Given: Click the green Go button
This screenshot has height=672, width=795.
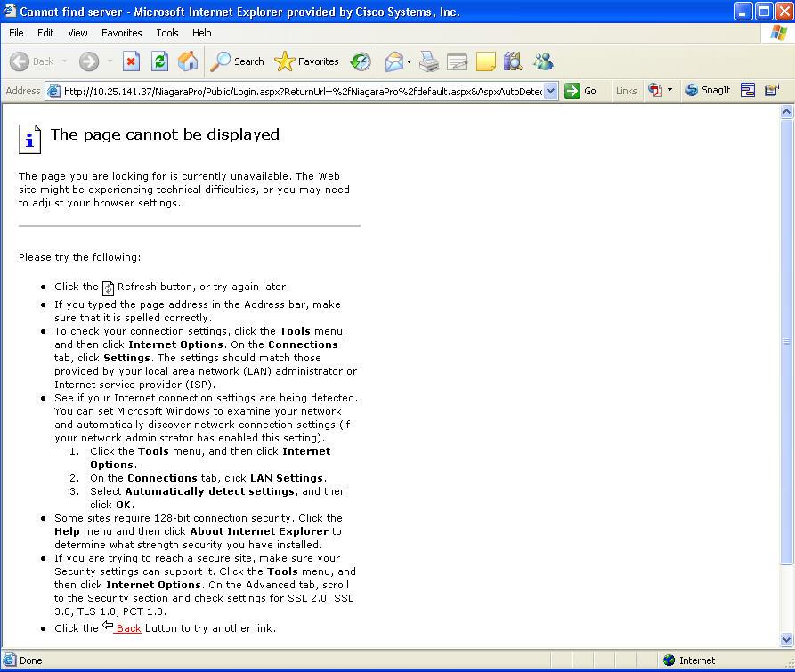Looking at the screenshot, I should (x=580, y=91).
